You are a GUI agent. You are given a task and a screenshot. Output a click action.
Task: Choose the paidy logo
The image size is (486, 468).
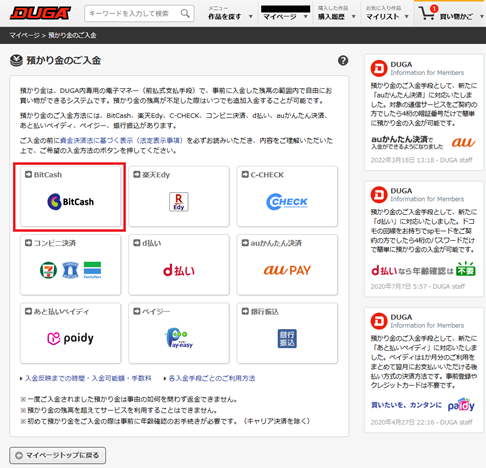coord(70,338)
